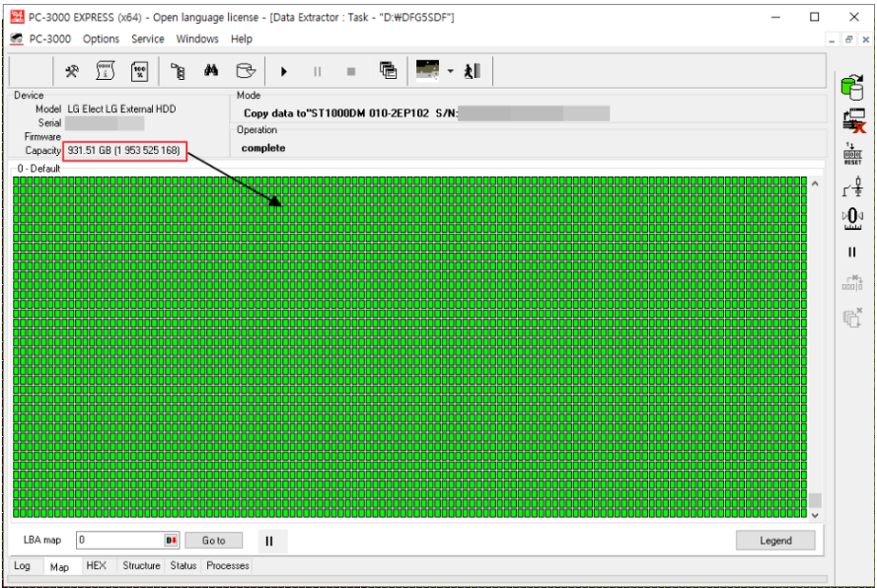Viewport: 877px width, 588px height.
Task: Switch to the Status tab
Action: pyautogui.click(x=183, y=565)
